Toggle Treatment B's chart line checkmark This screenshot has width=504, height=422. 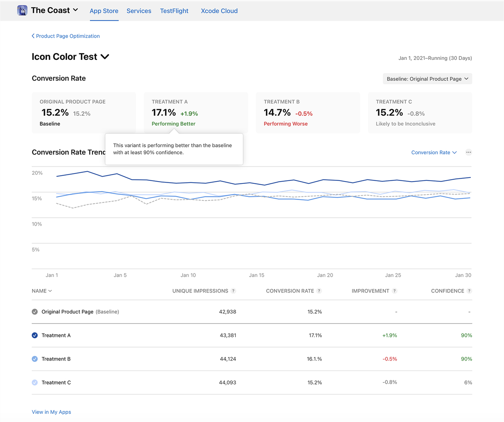pyautogui.click(x=35, y=359)
